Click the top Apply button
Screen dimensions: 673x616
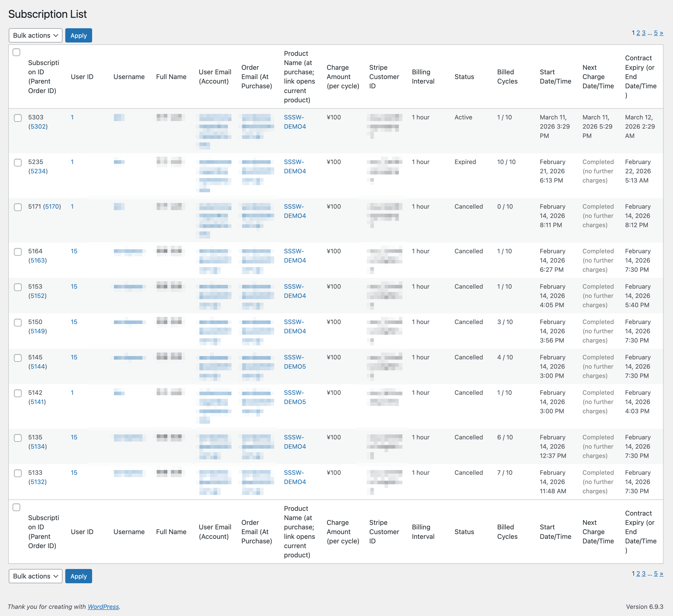click(78, 35)
